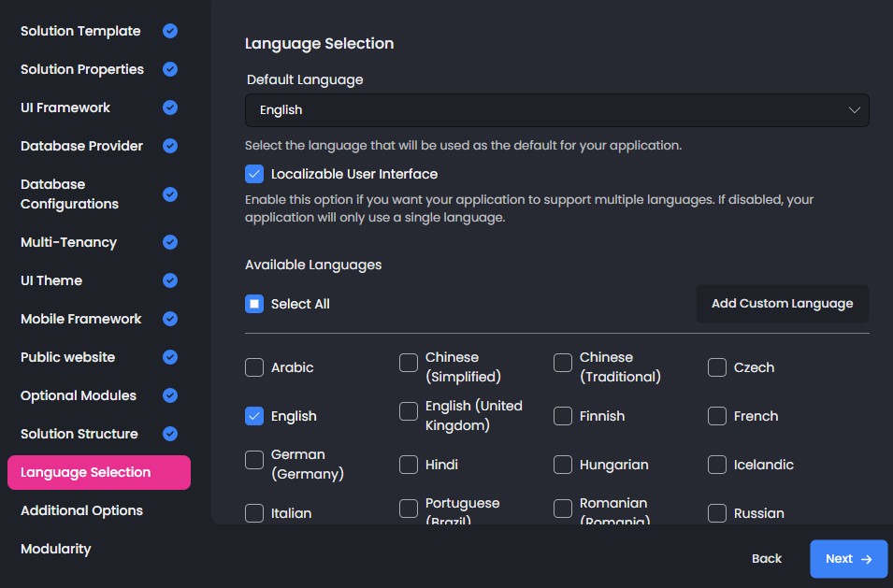Click the checkmark icon beside UI Framework
Viewport: 893px width, 588px height.
click(170, 108)
